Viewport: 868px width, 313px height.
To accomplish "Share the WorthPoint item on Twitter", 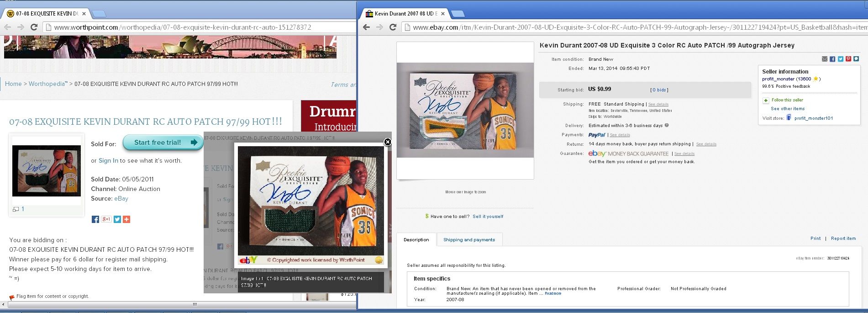I will (x=117, y=219).
